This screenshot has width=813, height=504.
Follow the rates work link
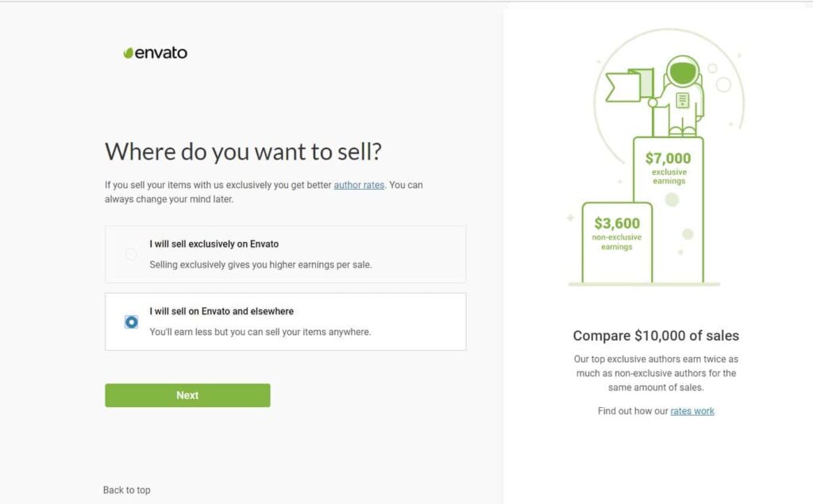pos(692,411)
